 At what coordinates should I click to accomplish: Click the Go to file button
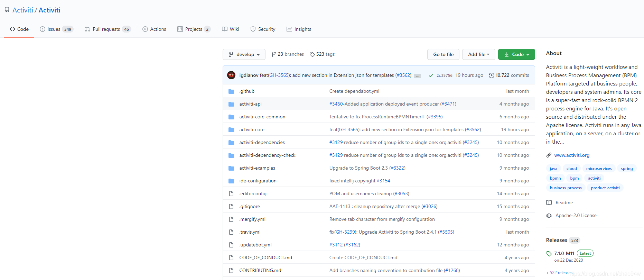pos(444,54)
